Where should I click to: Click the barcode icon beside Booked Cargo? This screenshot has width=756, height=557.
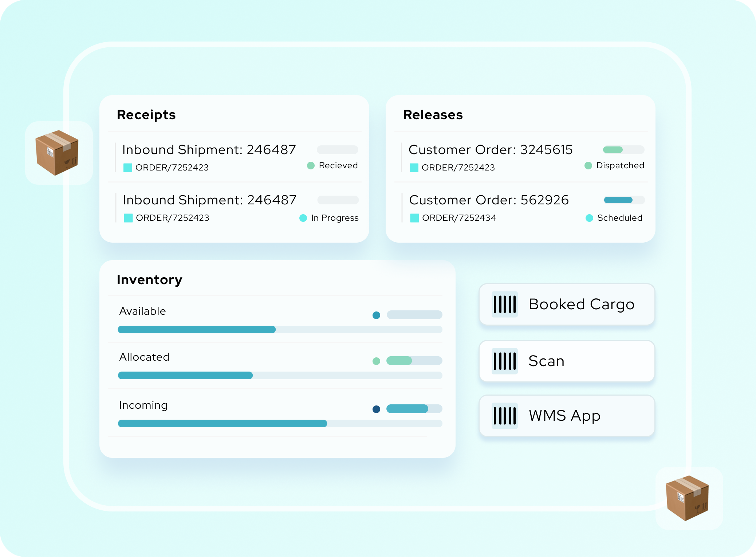pos(504,305)
